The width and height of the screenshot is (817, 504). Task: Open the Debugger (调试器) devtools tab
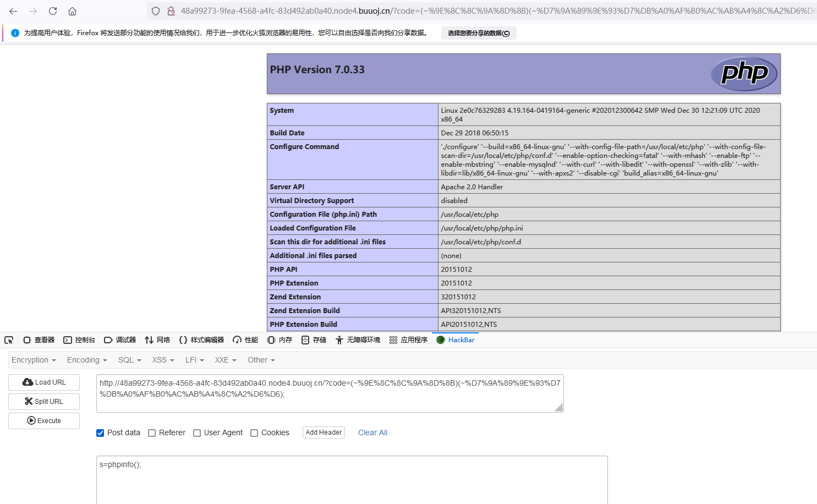(x=120, y=340)
